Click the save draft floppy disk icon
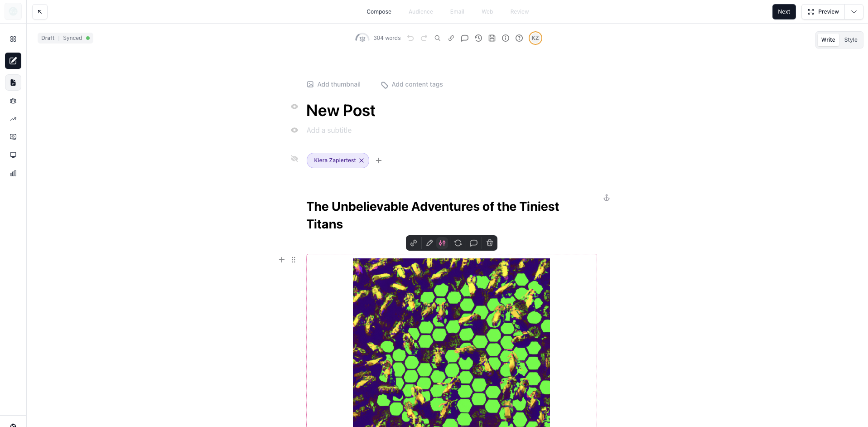The image size is (868, 427). [492, 38]
